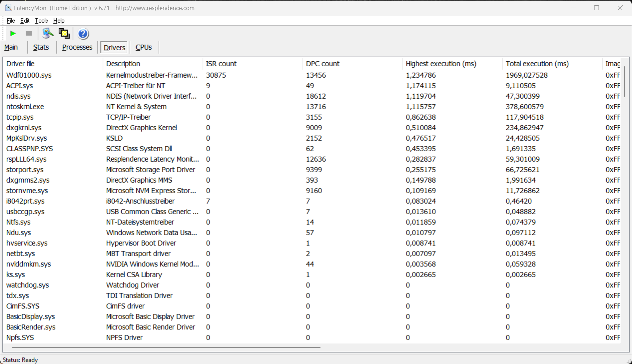Click the DPC count value 18612
This screenshot has height=364, width=632.
(x=316, y=96)
